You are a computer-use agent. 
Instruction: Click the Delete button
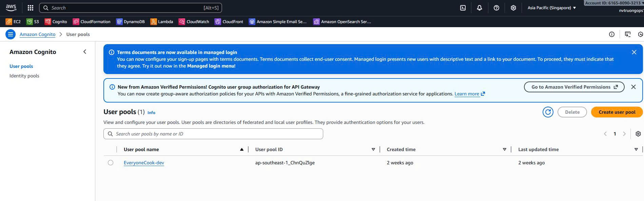[x=572, y=112]
